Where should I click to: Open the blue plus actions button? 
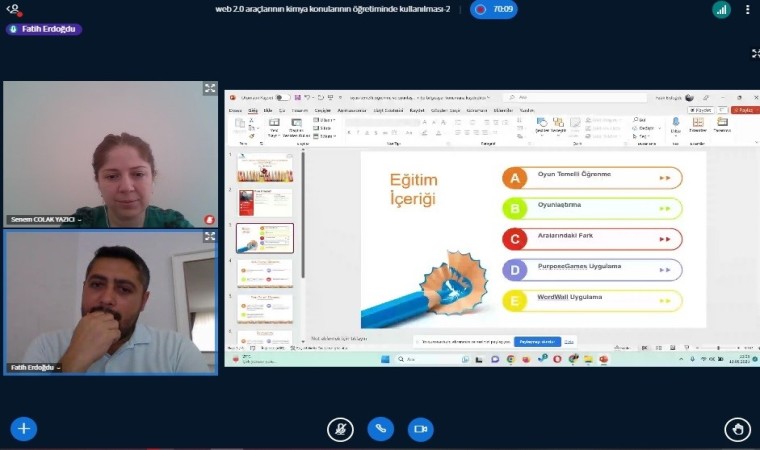23,429
